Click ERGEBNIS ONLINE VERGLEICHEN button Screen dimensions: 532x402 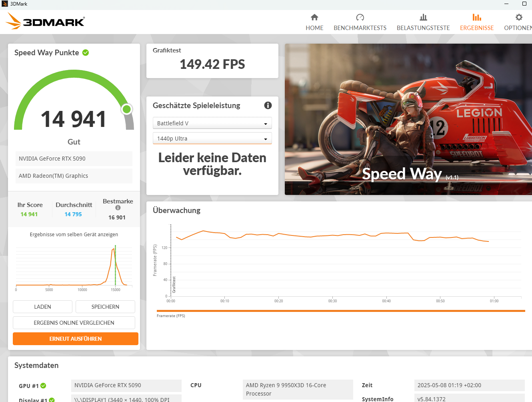(74, 323)
